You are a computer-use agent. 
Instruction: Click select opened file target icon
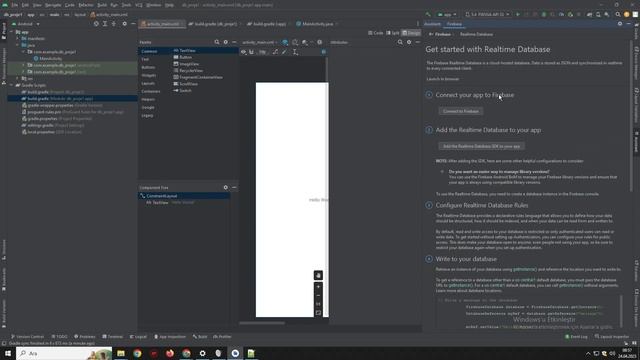pos(96,24)
